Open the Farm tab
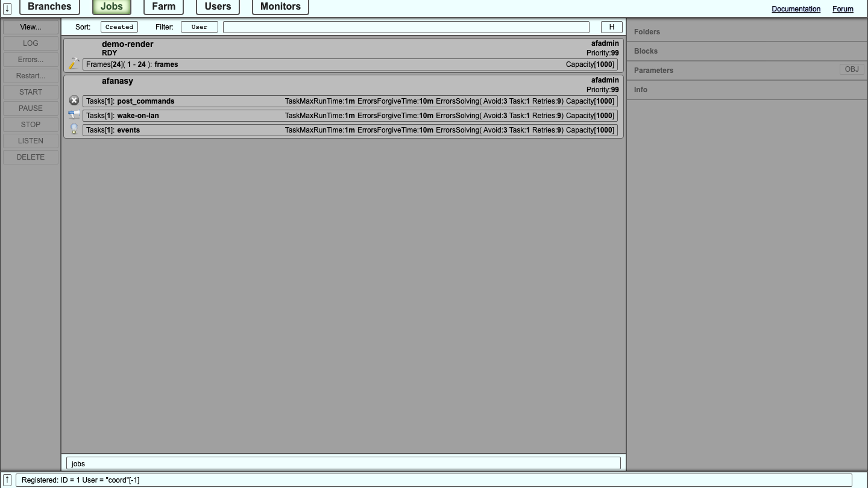Viewport: 868px width, 488px height. [163, 7]
